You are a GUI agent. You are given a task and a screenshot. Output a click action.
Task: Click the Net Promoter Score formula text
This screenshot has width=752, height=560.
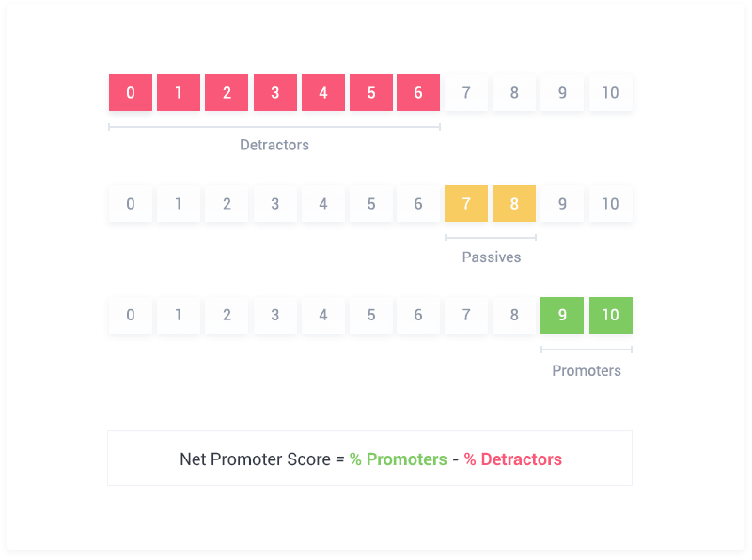[x=370, y=459]
